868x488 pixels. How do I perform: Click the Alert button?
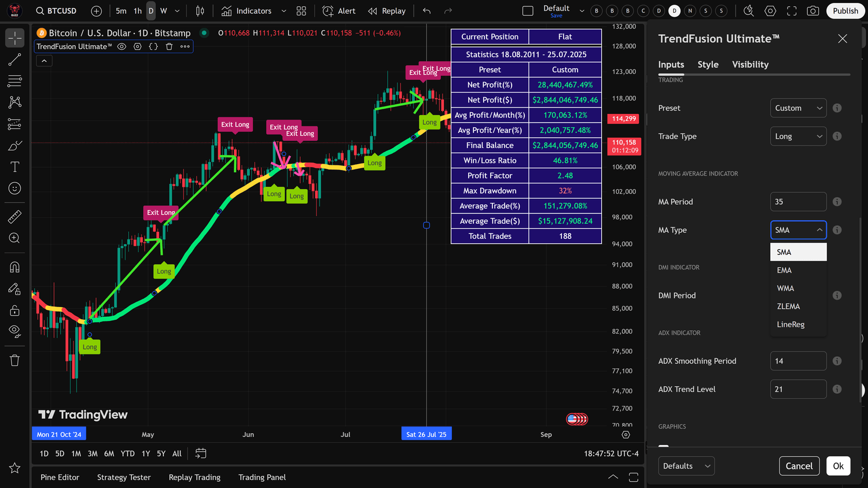(x=339, y=11)
